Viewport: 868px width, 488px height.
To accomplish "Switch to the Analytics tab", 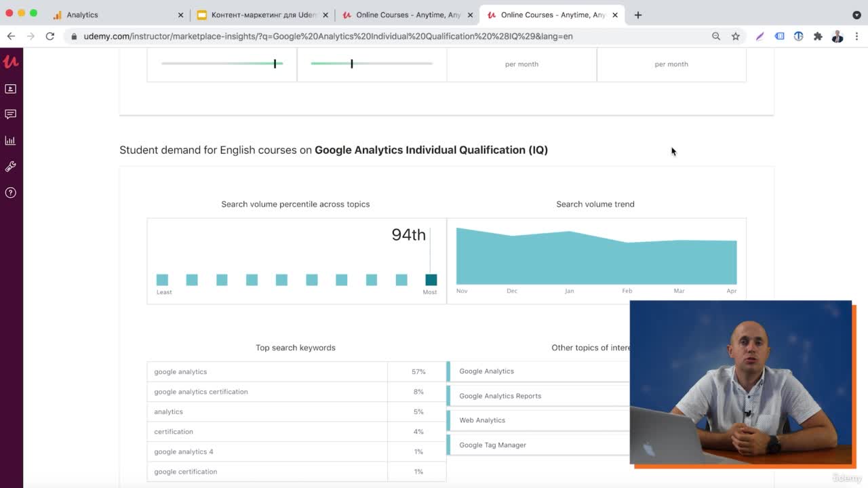I will pos(118,15).
